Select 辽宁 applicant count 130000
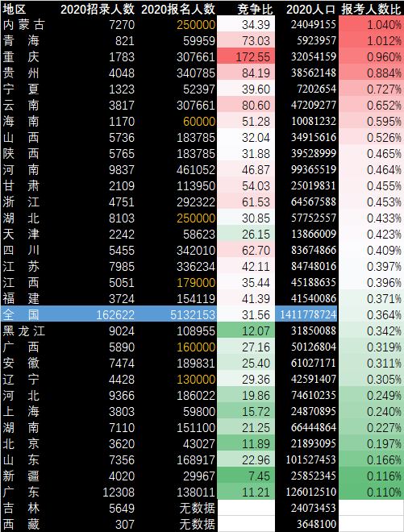 click(196, 380)
